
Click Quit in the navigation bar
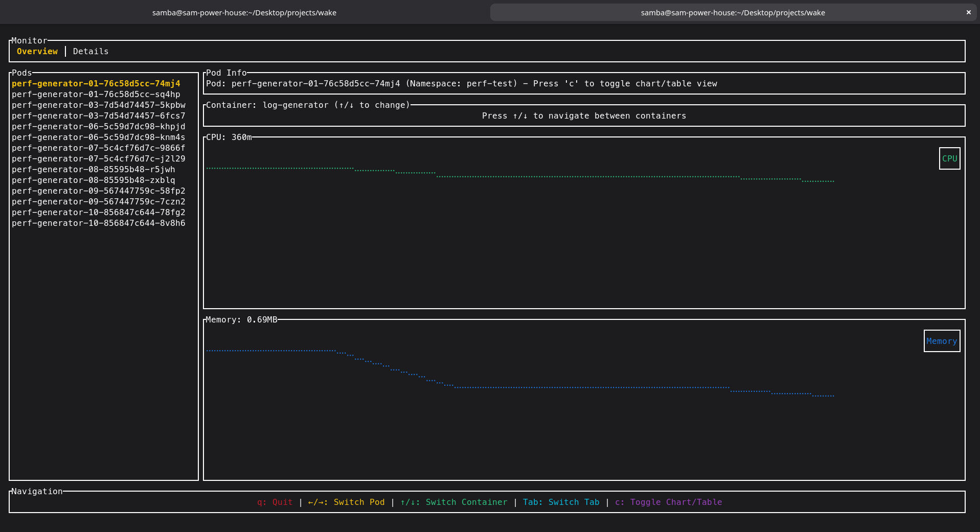pos(275,502)
